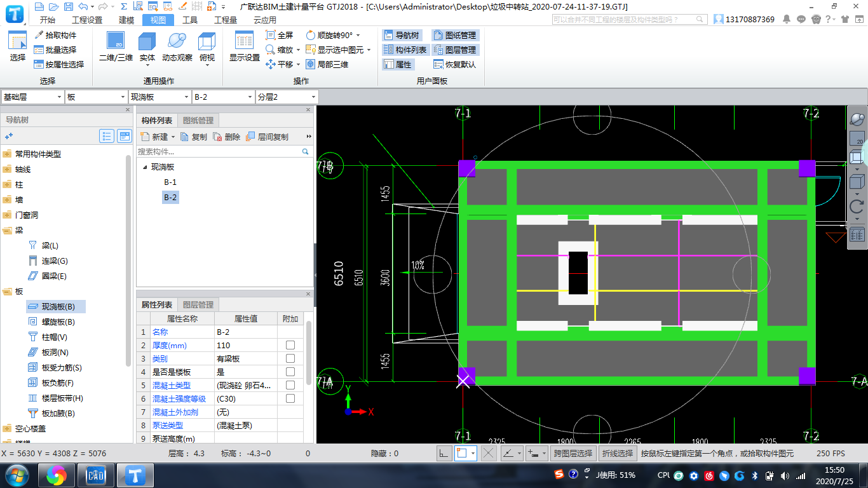
Task: Open 图纸管理 panel button in ribbon
Action: point(455,35)
